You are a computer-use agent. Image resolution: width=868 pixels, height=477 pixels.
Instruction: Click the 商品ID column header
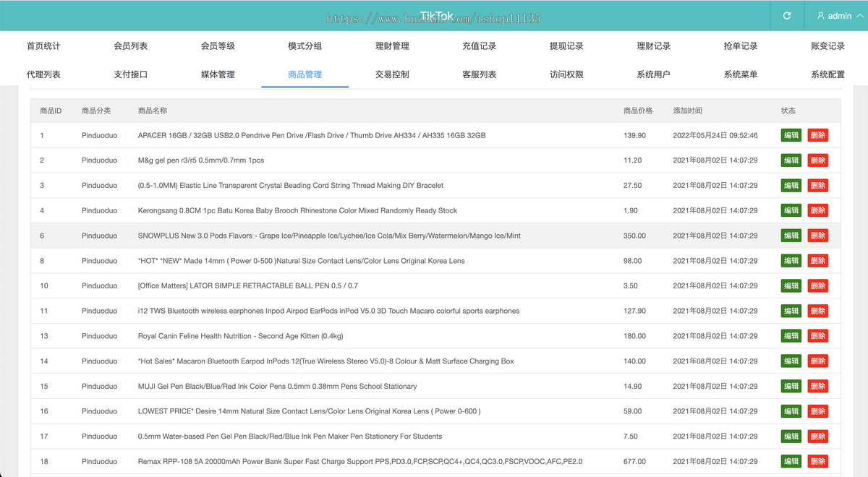click(49, 111)
